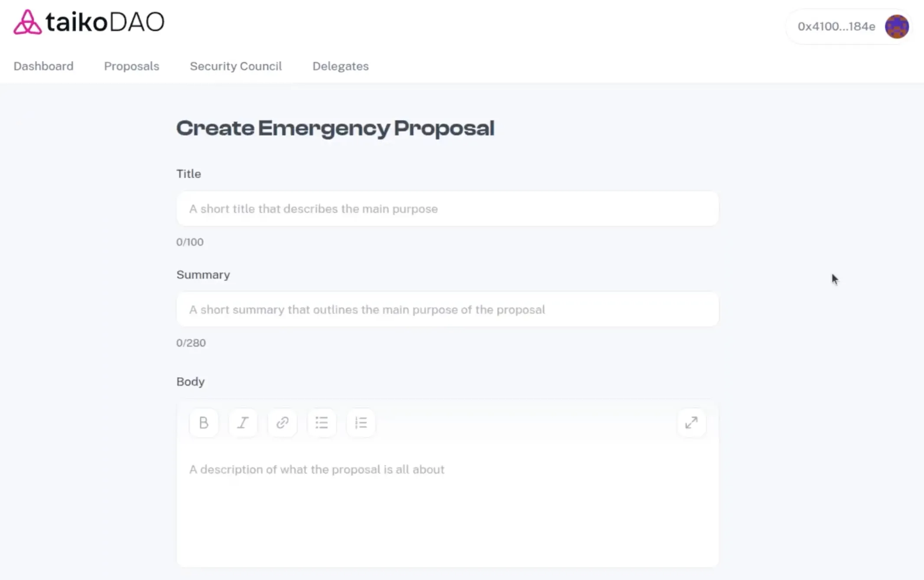Focus the Summary input field
The width and height of the screenshot is (924, 580).
(x=448, y=310)
